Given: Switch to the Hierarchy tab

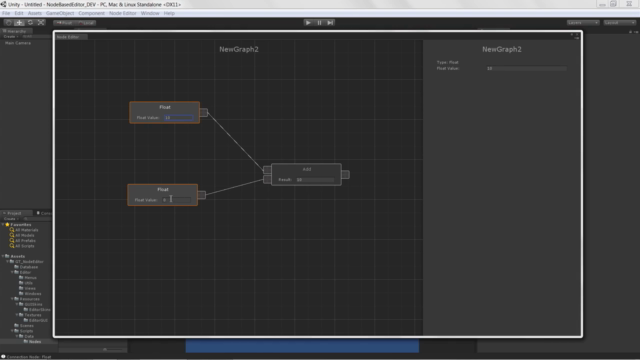Looking at the screenshot, I should 16,31.
